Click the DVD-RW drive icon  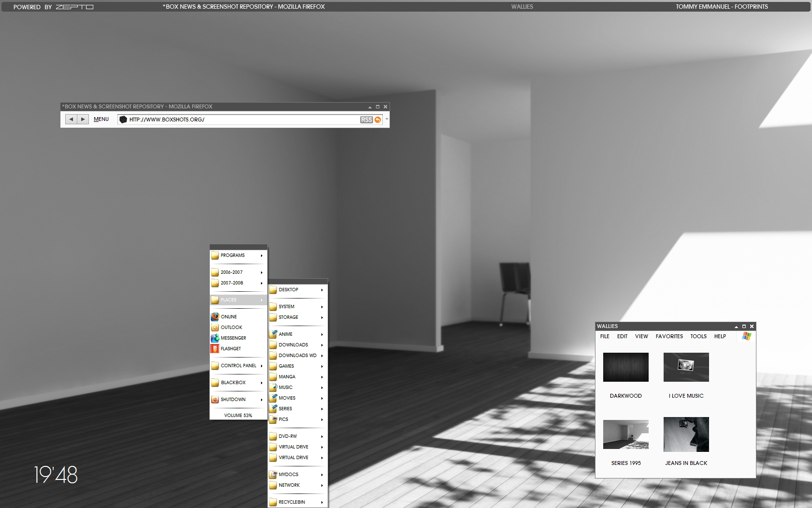273,436
